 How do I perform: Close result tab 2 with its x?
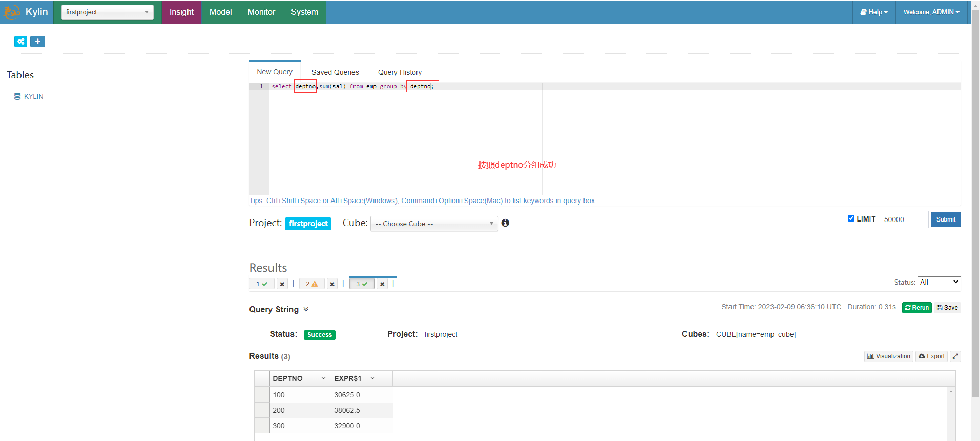pyautogui.click(x=332, y=284)
